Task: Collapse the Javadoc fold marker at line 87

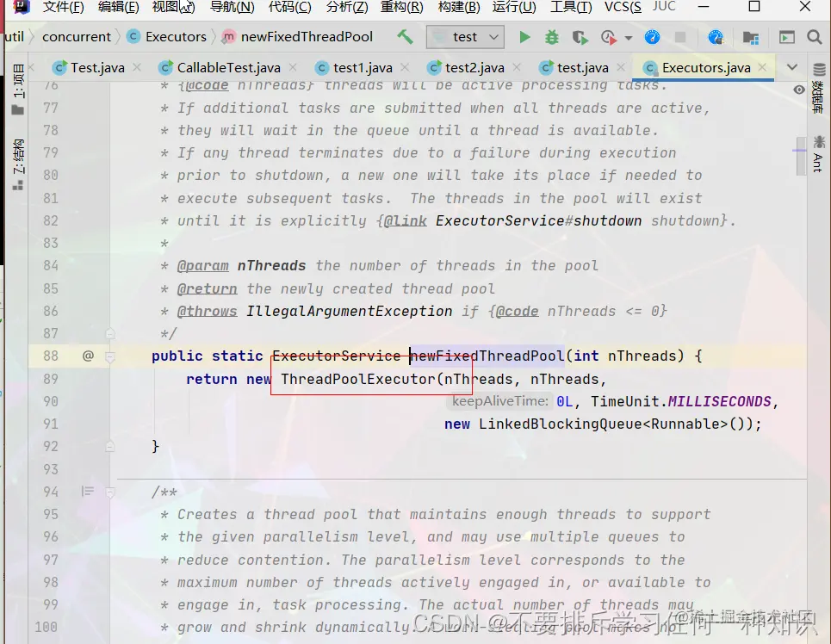Action: (x=109, y=333)
